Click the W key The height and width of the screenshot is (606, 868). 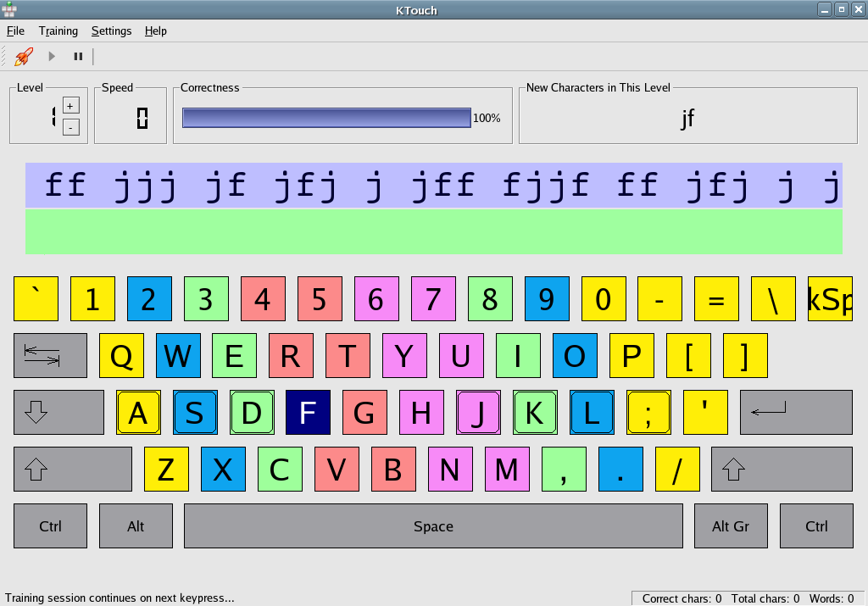pos(178,355)
